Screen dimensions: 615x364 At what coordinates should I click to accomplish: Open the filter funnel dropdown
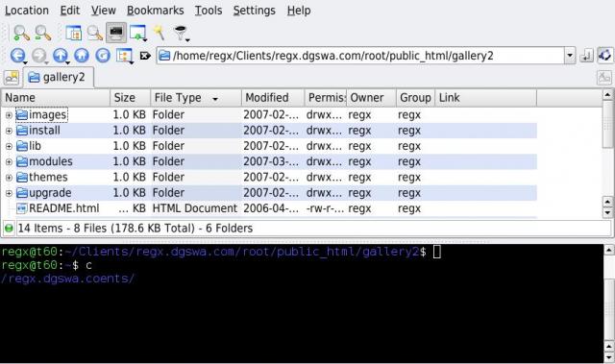tap(182, 34)
